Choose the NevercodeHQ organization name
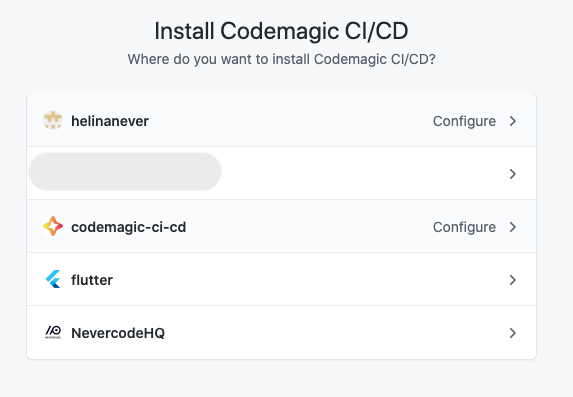The height and width of the screenshot is (397, 573). pyautogui.click(x=118, y=333)
